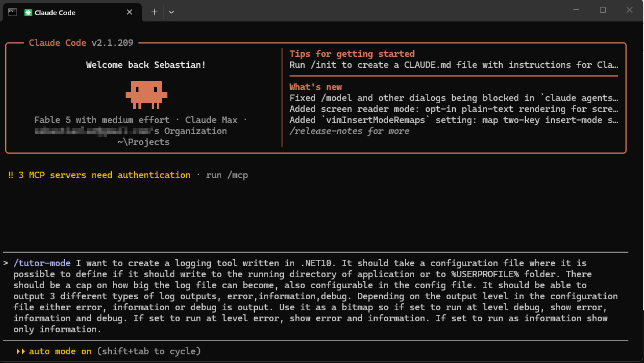Expand the new tab profile dropdown
This screenshot has width=644, height=363.
(x=171, y=12)
